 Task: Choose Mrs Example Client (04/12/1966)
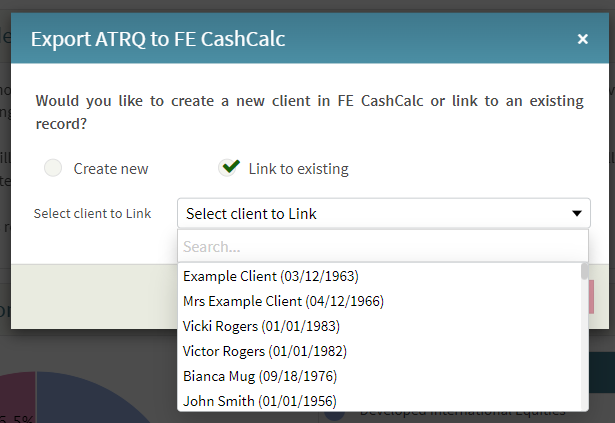379,301
